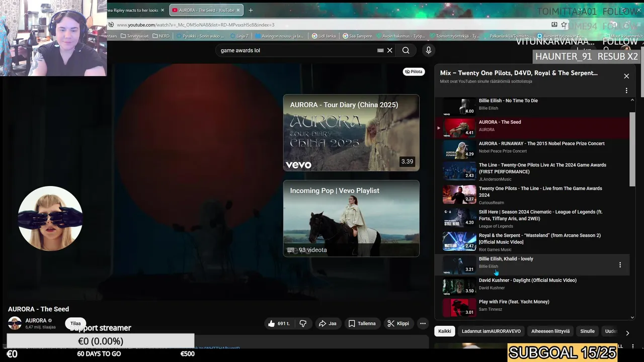644x362 pixels.
Task: Click the AURORA circular channel watermark image
Action: click(x=50, y=218)
